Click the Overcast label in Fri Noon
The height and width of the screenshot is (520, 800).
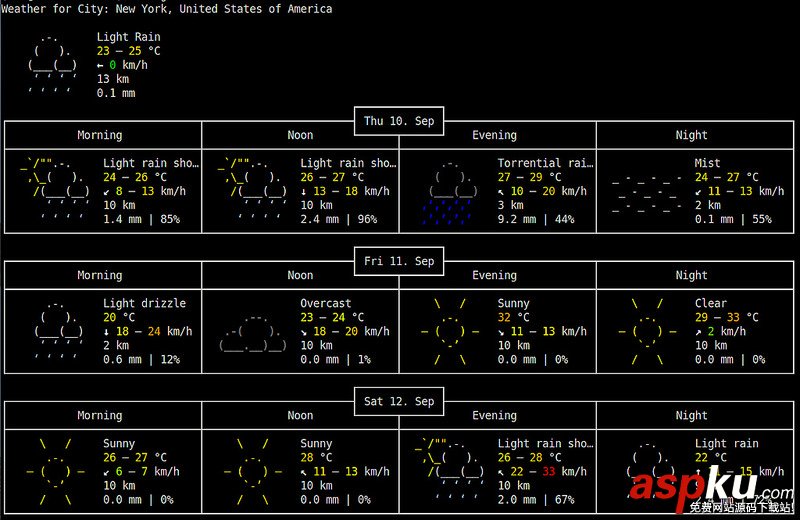tap(326, 303)
